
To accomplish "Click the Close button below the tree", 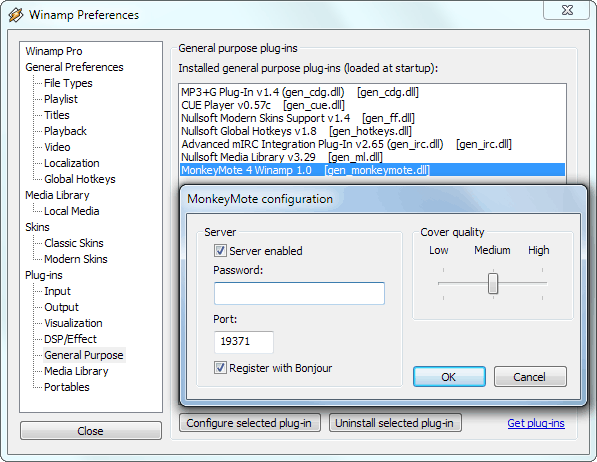I will pyautogui.click(x=91, y=431).
